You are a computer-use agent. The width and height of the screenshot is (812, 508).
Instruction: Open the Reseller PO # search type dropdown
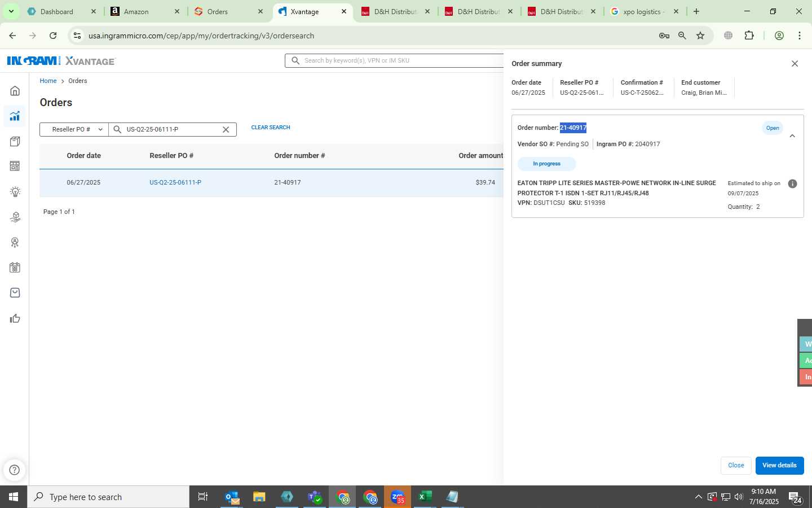tap(74, 129)
